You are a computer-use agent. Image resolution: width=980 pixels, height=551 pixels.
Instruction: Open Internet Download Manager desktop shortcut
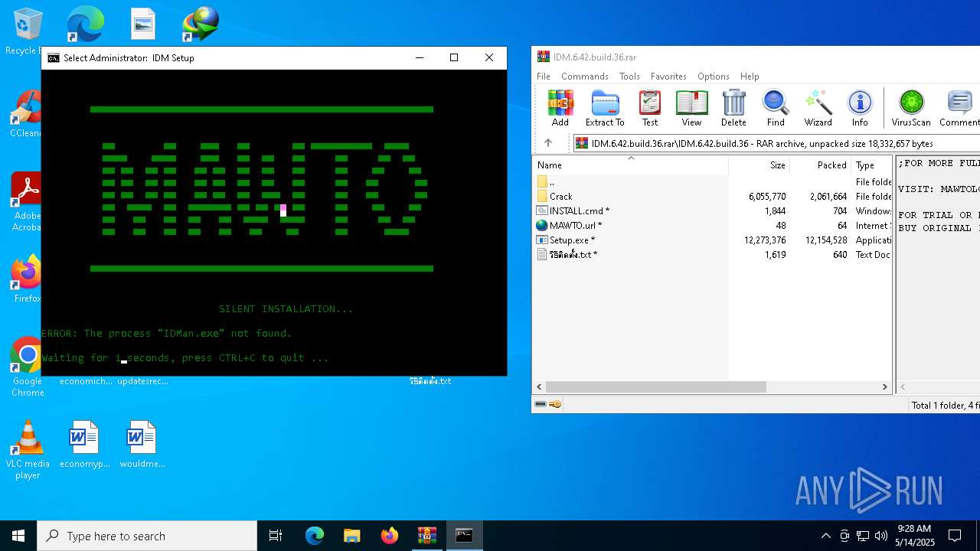(x=201, y=24)
